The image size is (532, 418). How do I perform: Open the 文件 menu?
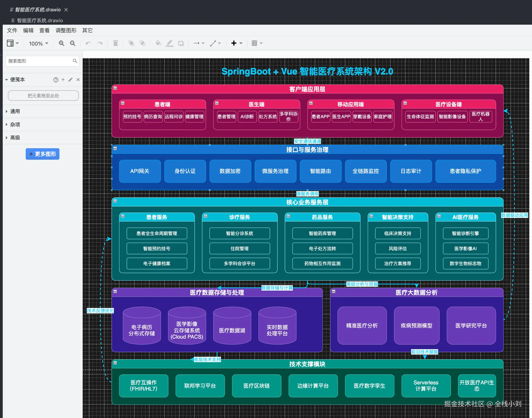tap(12, 30)
